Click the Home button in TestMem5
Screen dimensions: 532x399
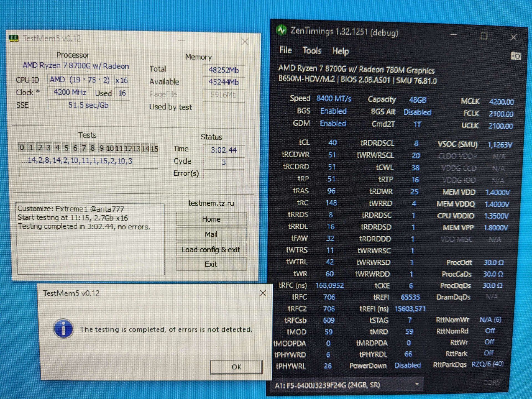[211, 219]
